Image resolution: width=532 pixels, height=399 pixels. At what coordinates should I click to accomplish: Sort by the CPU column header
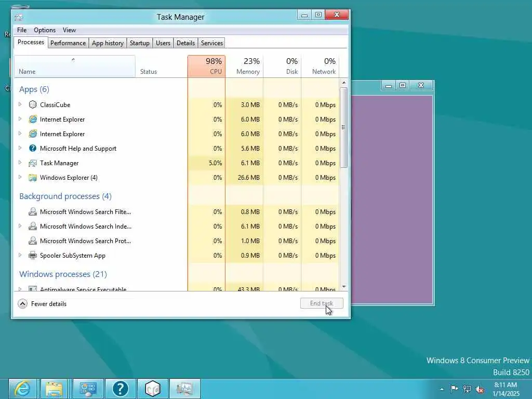click(206, 66)
